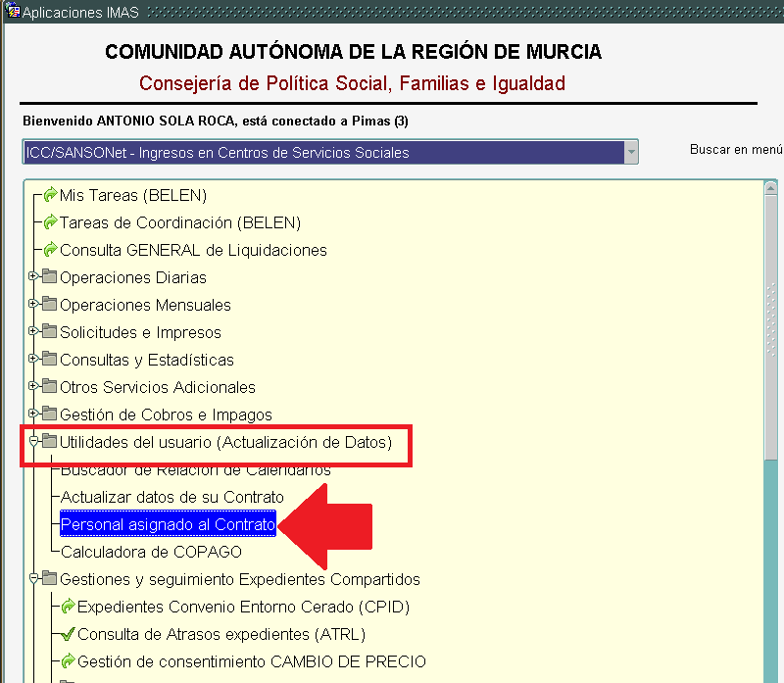Click green checkmark icon for Consulta de Atrasos
The height and width of the screenshot is (683, 784).
(69, 634)
